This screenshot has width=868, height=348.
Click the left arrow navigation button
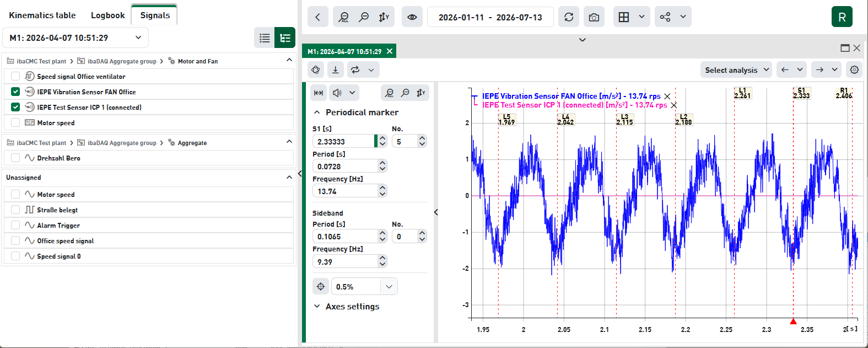(785, 69)
